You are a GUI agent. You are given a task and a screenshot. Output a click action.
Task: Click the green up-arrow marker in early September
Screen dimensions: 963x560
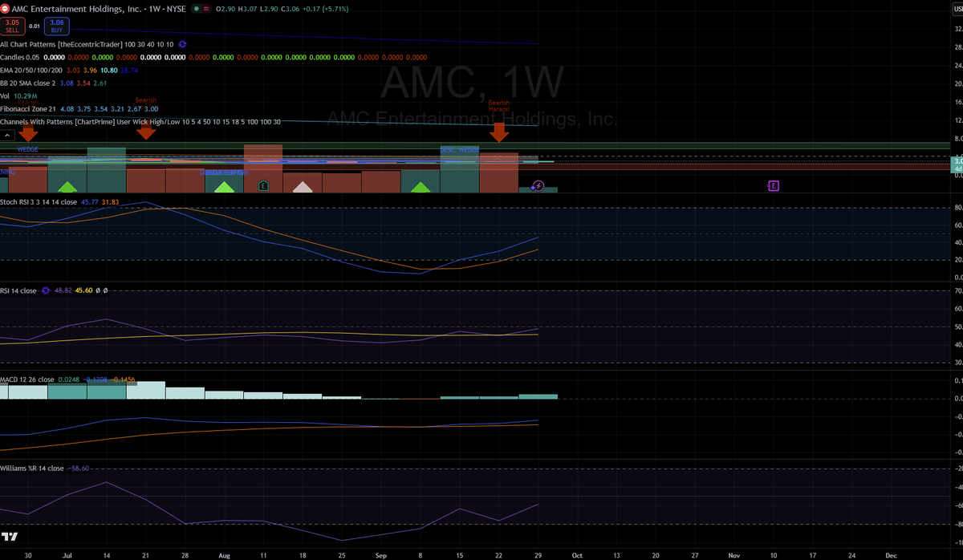[x=421, y=188]
